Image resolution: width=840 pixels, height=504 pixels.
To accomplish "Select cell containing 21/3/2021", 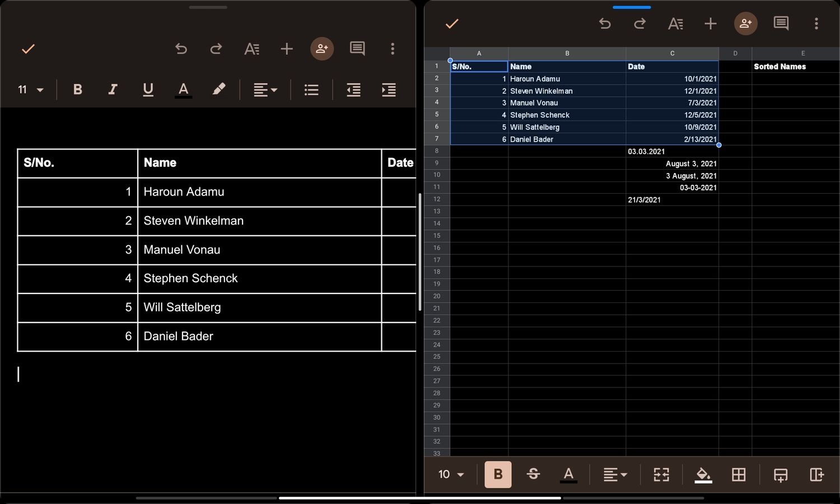I will (672, 199).
